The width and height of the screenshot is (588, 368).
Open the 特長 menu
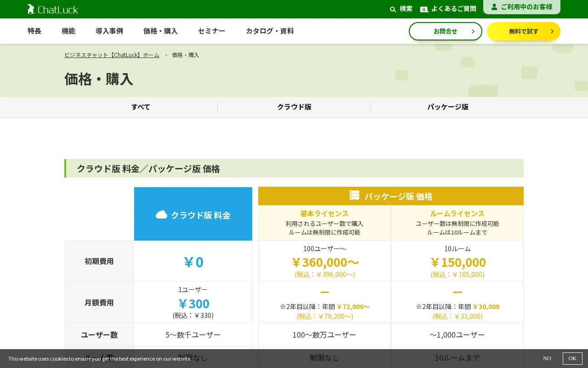click(34, 31)
